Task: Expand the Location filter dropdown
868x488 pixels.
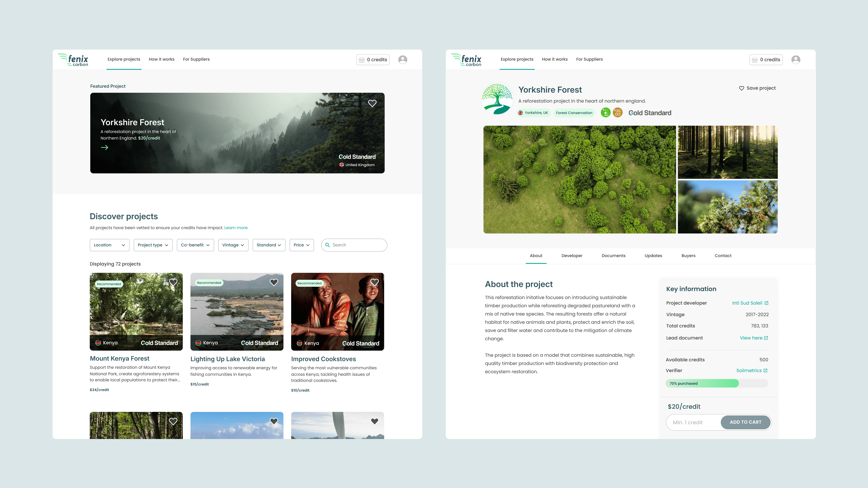Action: tap(109, 245)
